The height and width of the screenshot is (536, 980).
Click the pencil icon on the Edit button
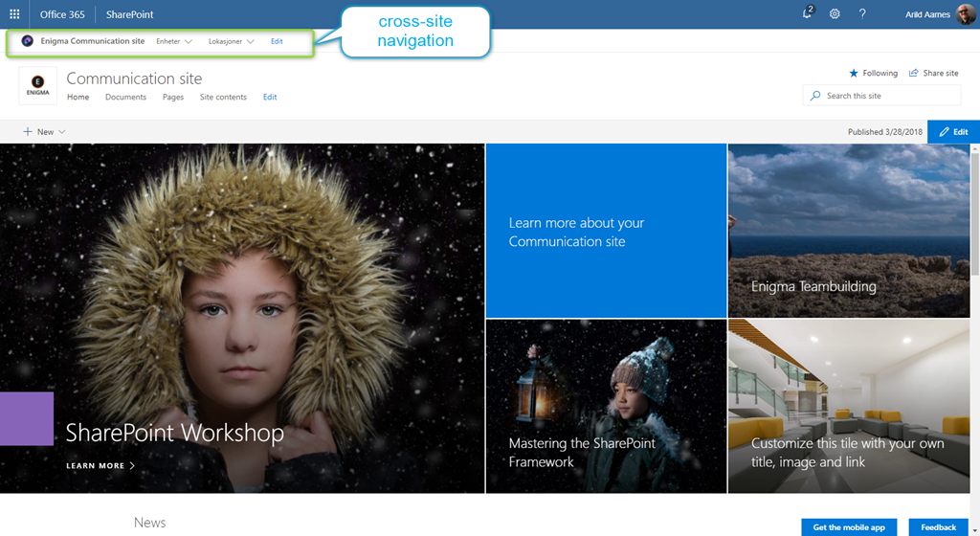point(944,132)
